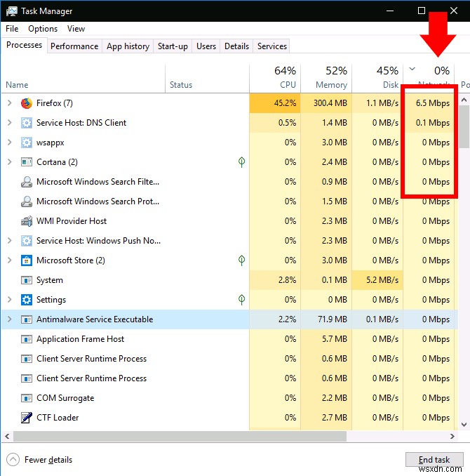Click the first Client Server Runtime Process icon
Viewport: 470px width, 476px height.
pos(27,359)
